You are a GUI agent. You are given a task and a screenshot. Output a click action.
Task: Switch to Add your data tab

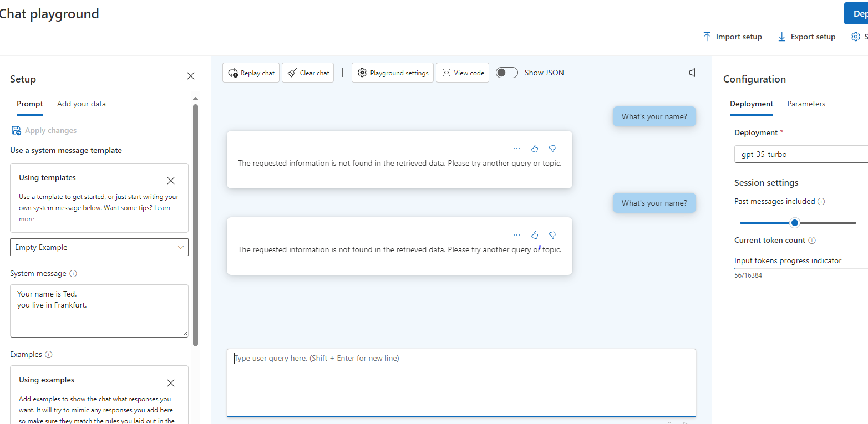82,104
